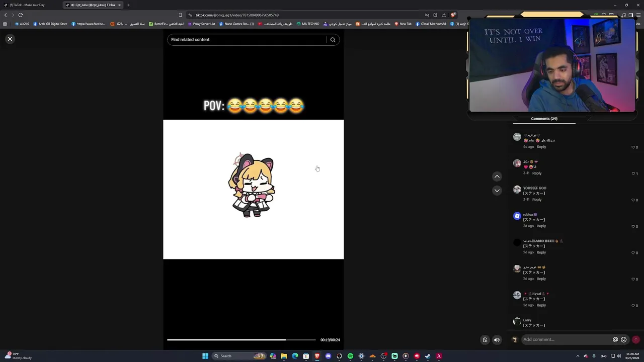Screen dimensions: 644x362
Task: Click the taskbar Search box
Action: [x=239, y=356]
